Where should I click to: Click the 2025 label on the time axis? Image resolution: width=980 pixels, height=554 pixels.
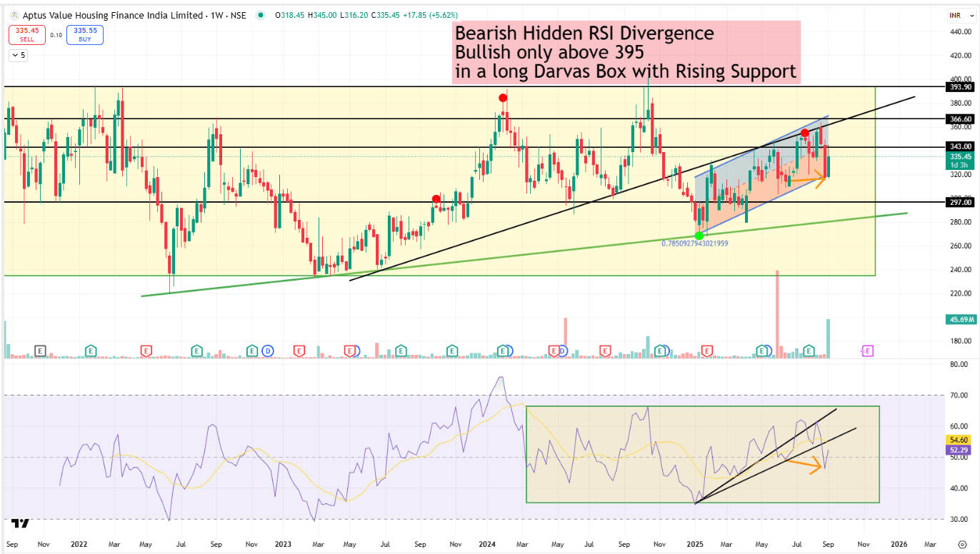(695, 544)
